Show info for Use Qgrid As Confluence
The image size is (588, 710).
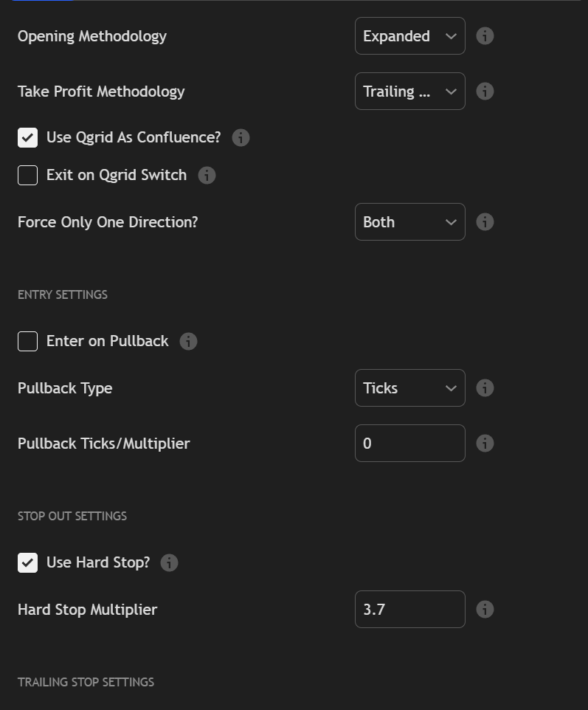tap(241, 138)
